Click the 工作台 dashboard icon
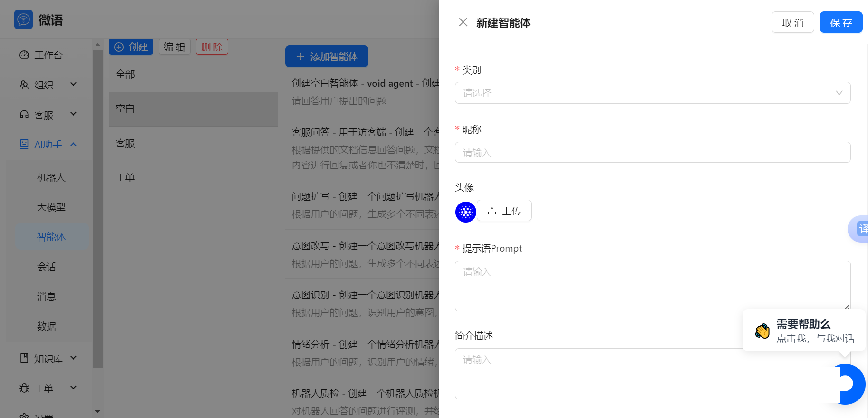This screenshot has height=418, width=868. coord(24,55)
